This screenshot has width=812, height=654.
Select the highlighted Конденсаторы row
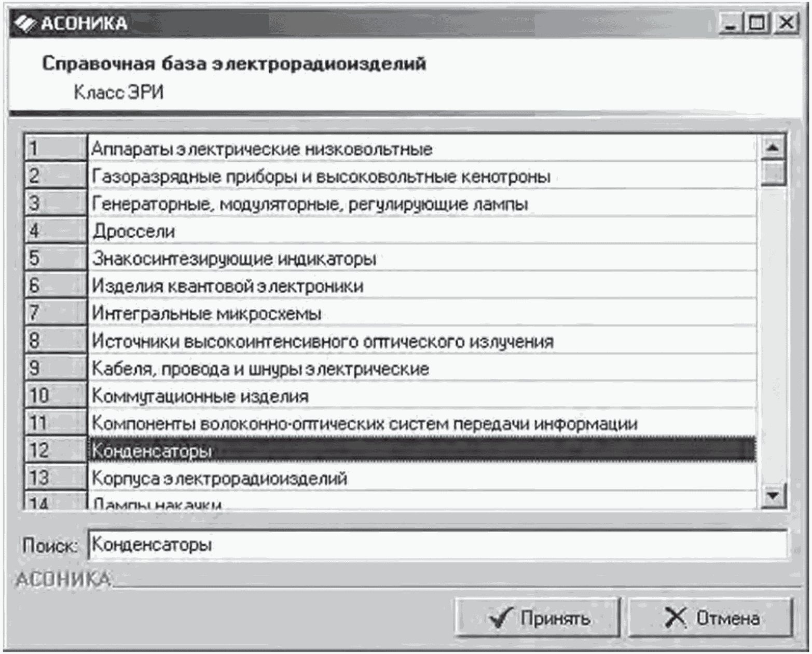(422, 451)
